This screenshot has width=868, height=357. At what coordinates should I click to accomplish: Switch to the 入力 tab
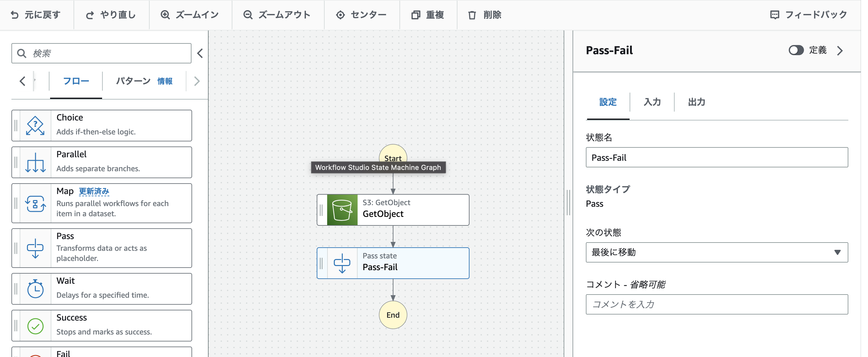652,102
